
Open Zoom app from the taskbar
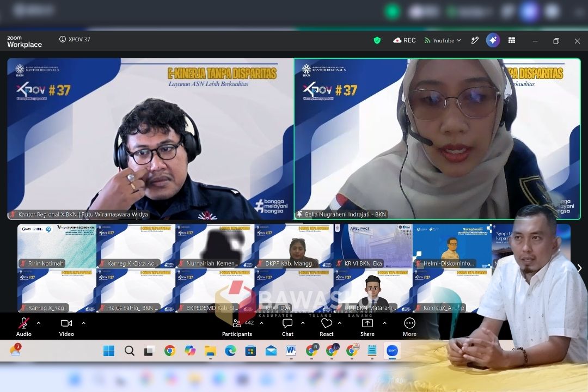pyautogui.click(x=392, y=351)
